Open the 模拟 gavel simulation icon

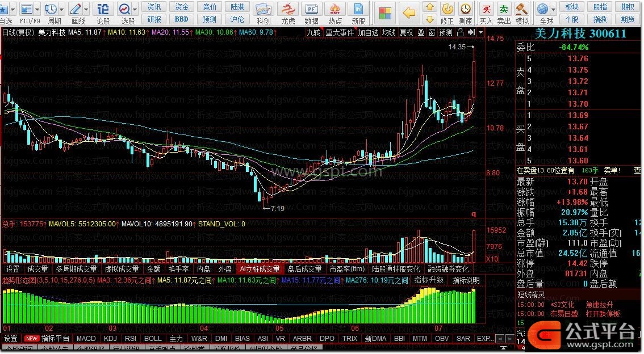(521, 9)
